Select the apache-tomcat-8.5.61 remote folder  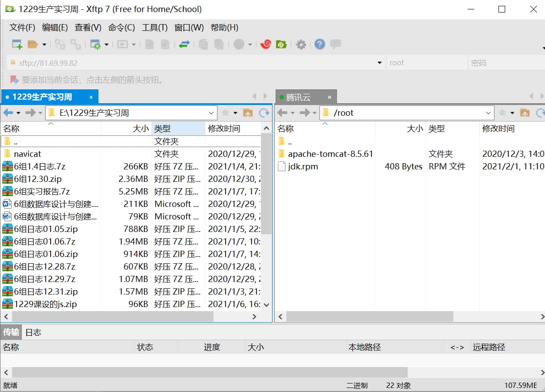coord(330,154)
